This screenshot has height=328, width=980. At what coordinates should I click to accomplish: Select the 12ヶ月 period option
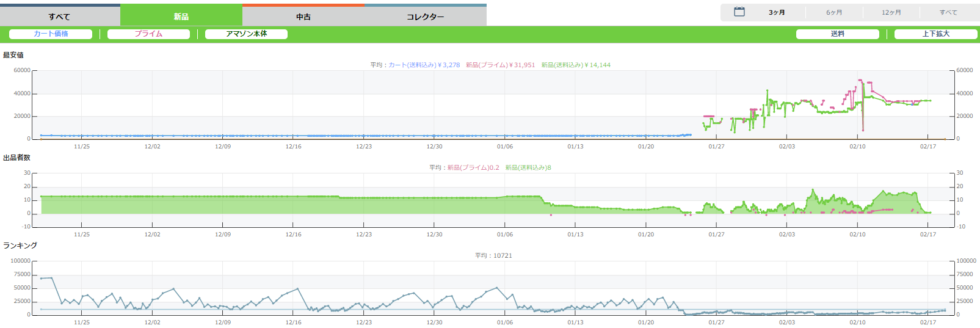tap(891, 12)
